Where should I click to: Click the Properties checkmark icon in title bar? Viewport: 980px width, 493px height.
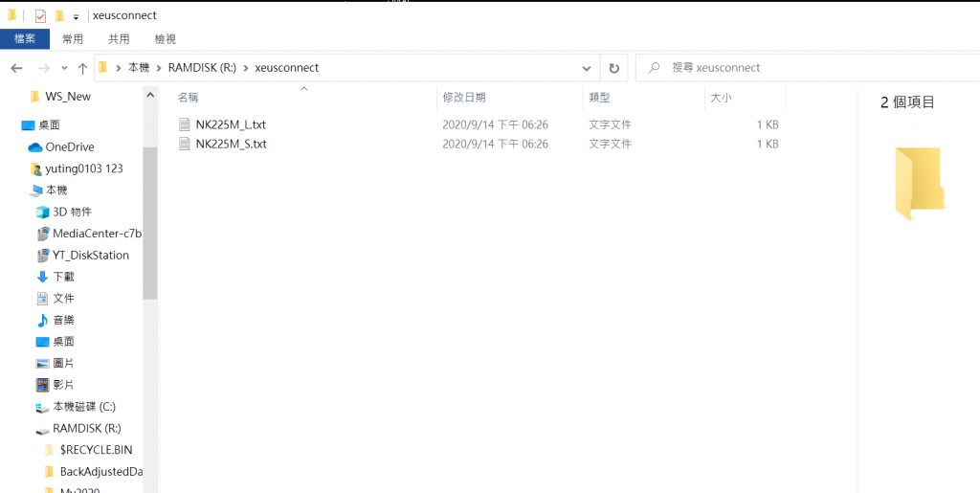[40, 15]
